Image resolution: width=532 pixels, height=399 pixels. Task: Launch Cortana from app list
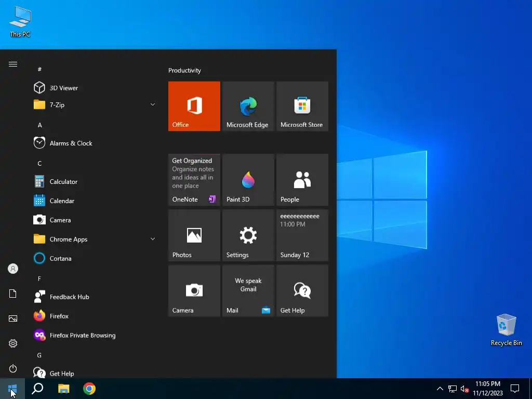(95, 258)
